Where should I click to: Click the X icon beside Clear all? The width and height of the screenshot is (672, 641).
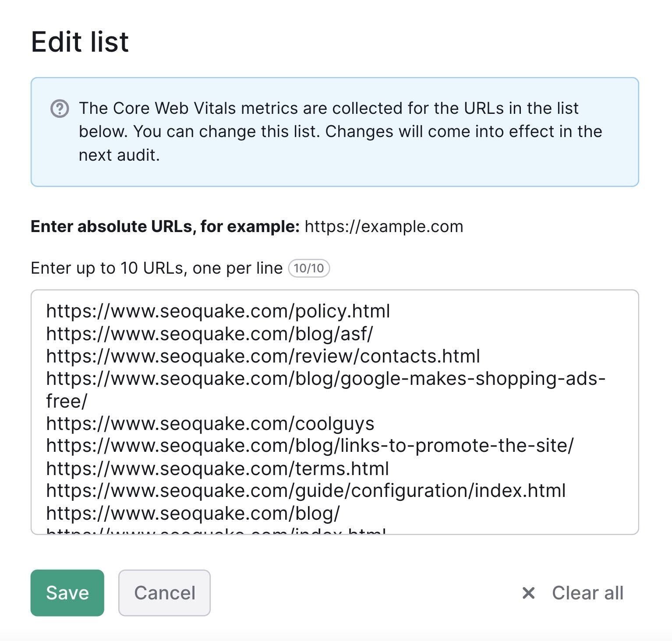tap(528, 593)
